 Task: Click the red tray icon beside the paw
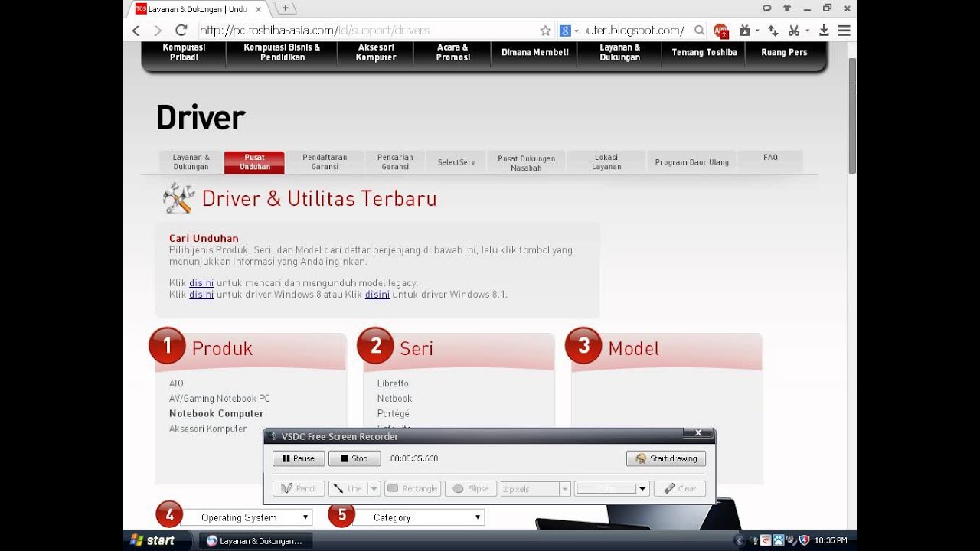[x=766, y=540]
